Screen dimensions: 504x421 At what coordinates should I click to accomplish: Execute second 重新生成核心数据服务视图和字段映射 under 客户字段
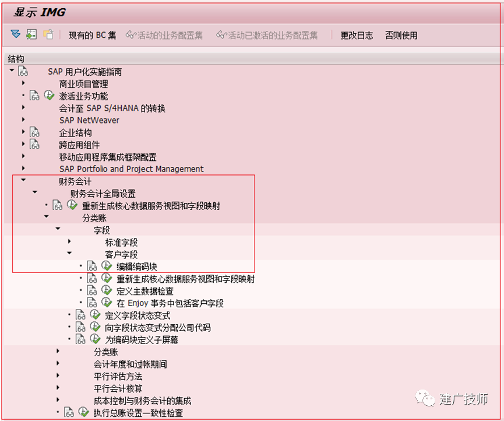point(107,278)
